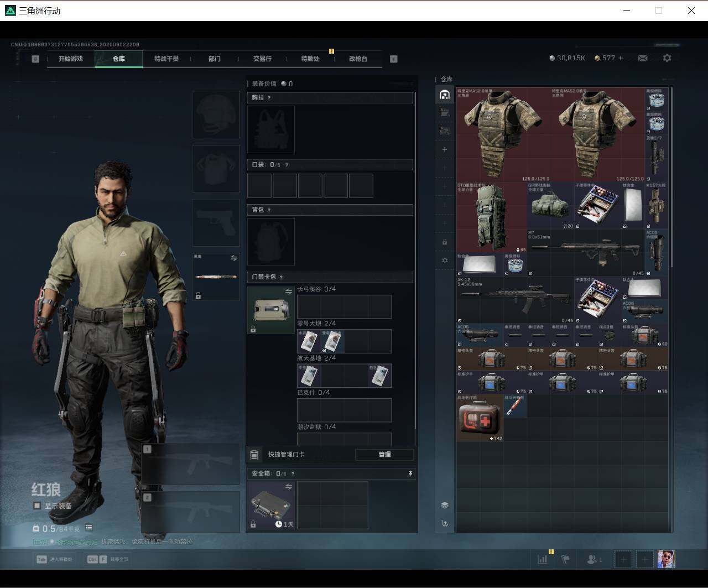This screenshot has width=708, height=588.
Task: Open the 开始游戏 tab
Action: pos(71,59)
